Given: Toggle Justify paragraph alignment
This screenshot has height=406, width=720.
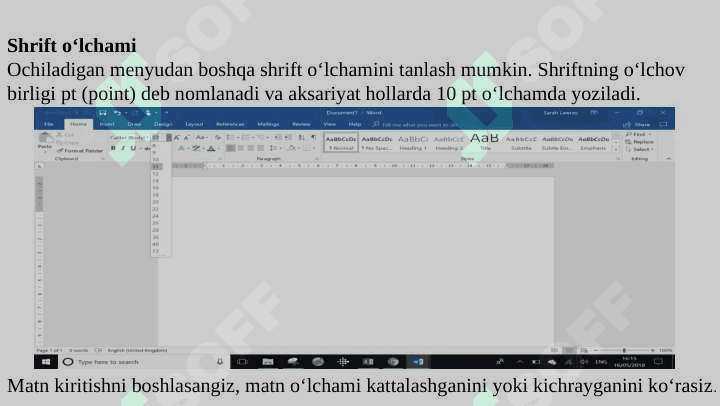Looking at the screenshot, I should coord(261,148).
